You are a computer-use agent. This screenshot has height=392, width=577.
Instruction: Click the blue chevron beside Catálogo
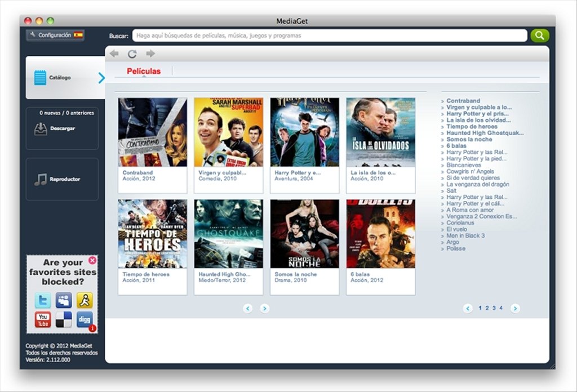[101, 78]
